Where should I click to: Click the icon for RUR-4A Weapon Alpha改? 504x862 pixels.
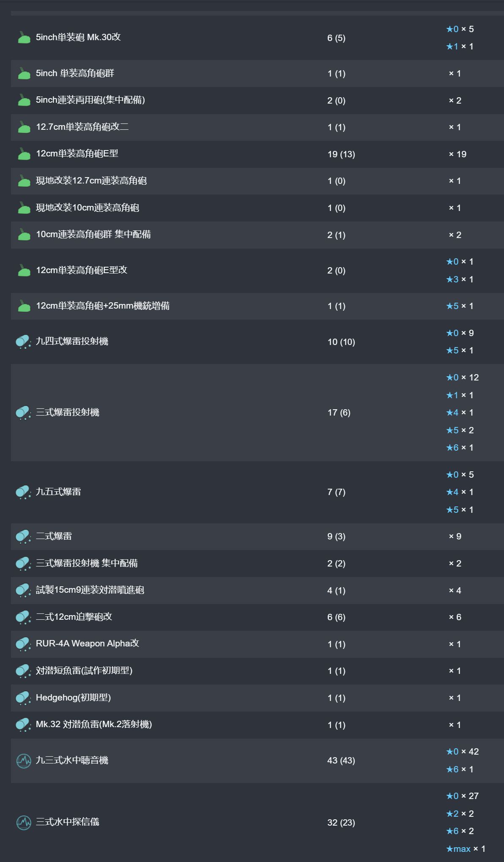(23, 644)
